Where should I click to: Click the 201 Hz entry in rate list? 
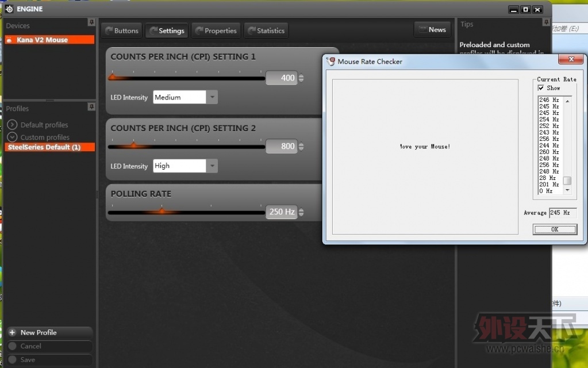coord(549,184)
